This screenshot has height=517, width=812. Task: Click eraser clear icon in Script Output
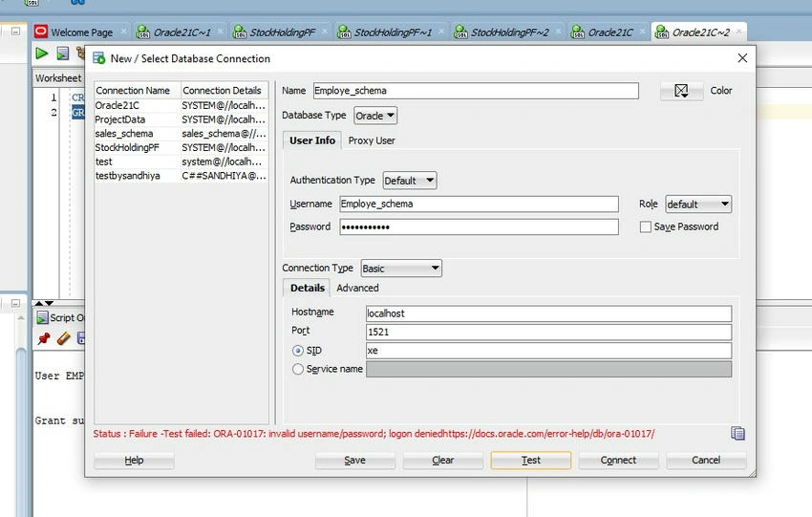click(63, 339)
